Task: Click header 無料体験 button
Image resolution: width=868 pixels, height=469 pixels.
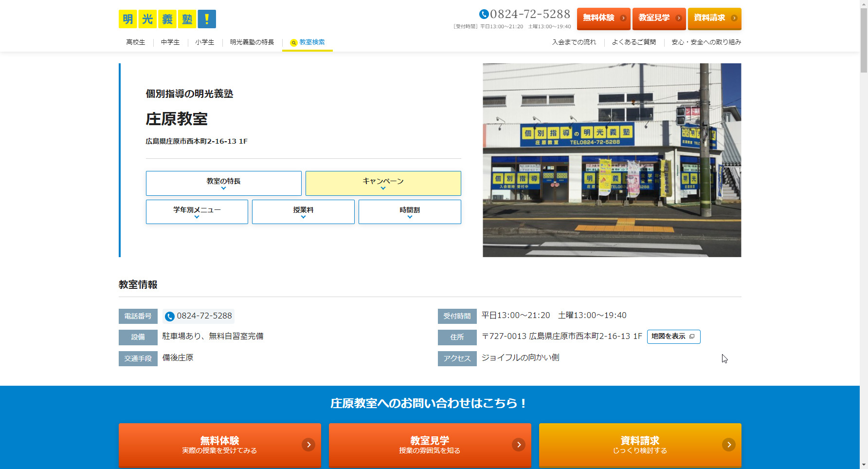Action: pyautogui.click(x=604, y=19)
